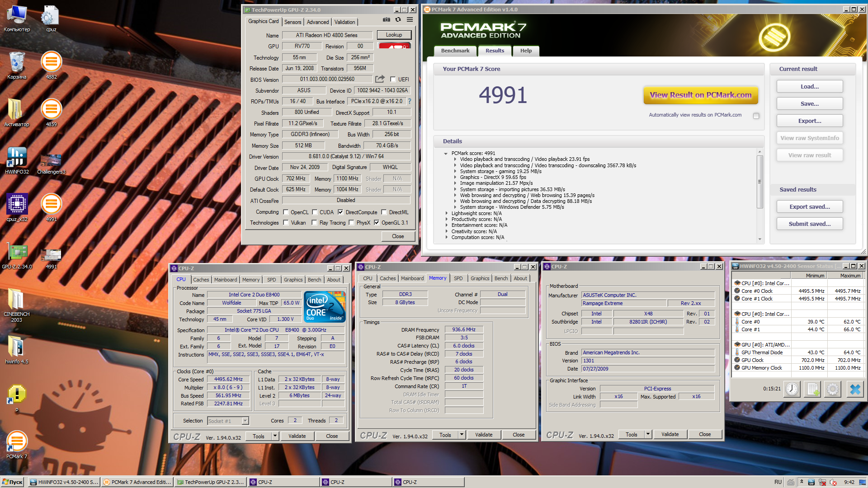Viewport: 868px width, 488px height.
Task: Open the GPU-Z hamburger menu
Action: coord(410,20)
